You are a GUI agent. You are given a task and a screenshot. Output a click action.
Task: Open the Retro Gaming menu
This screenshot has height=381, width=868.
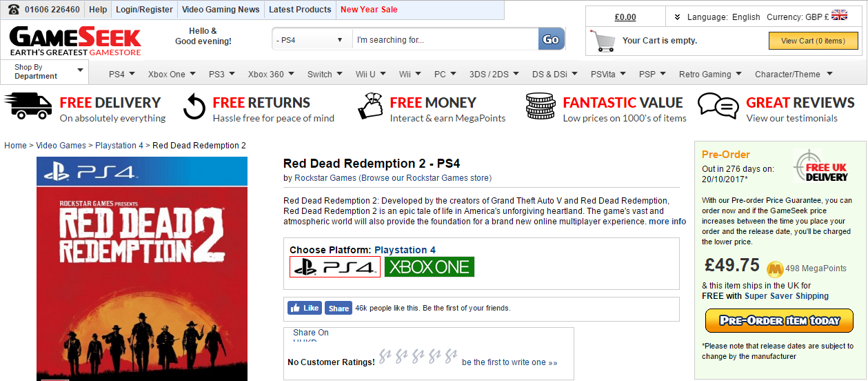tap(709, 74)
